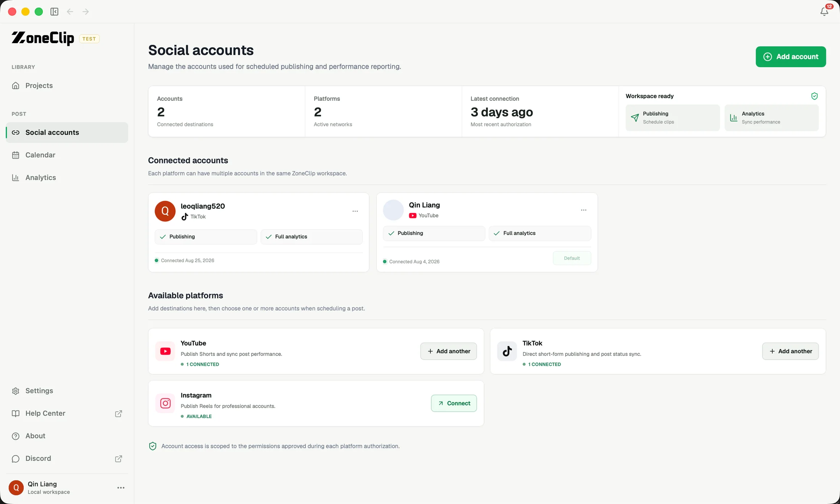Click the Help Center book icon
This screenshot has height=504, width=840.
16,414
